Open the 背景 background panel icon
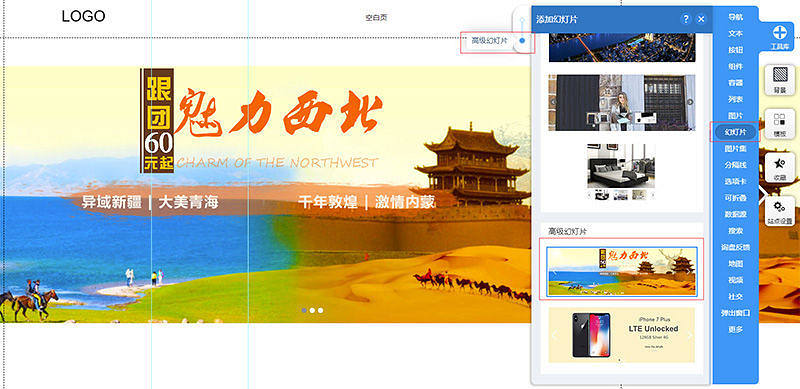 click(x=779, y=79)
